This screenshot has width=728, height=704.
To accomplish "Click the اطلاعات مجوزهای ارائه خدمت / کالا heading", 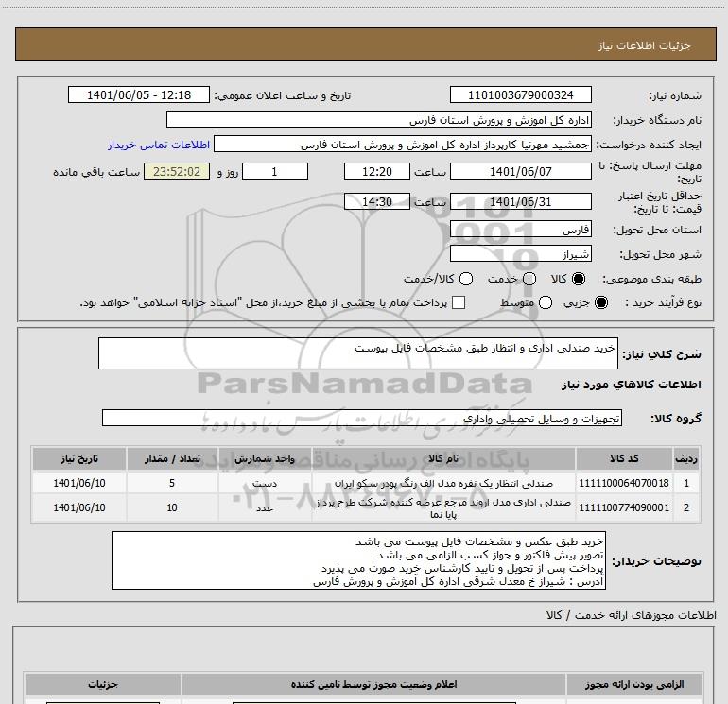I will pos(631,615).
